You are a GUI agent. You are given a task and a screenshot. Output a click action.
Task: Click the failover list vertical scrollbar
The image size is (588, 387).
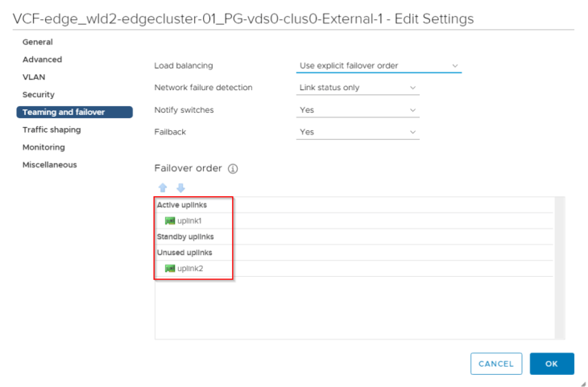click(560, 268)
